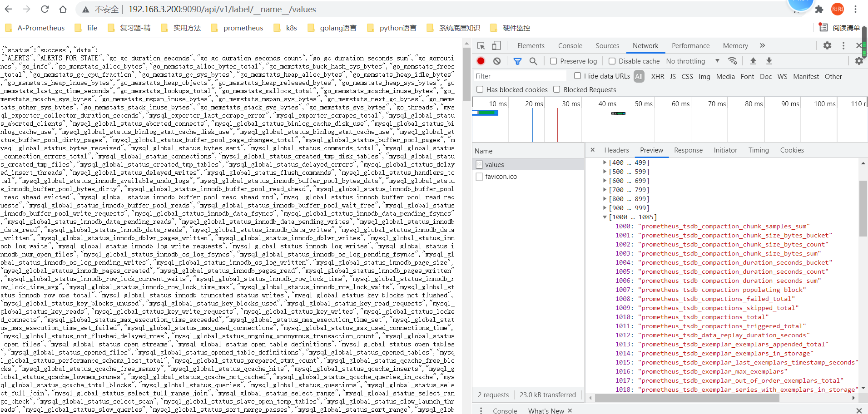Select the values request row
This screenshot has height=414, width=868.
(528, 164)
